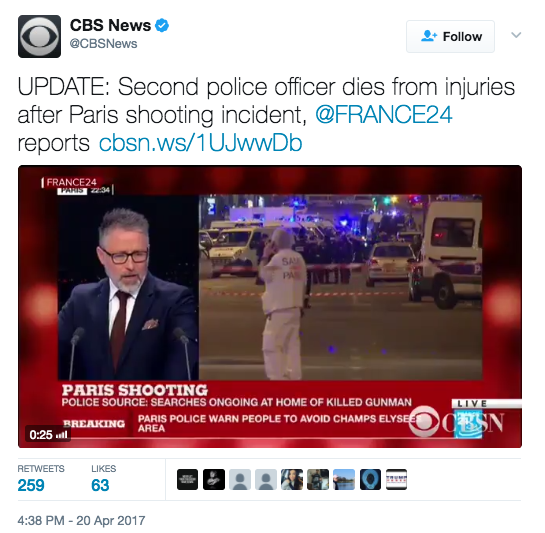Click the @CBSNews handle
This screenshot has height=533, width=545.
(104, 44)
